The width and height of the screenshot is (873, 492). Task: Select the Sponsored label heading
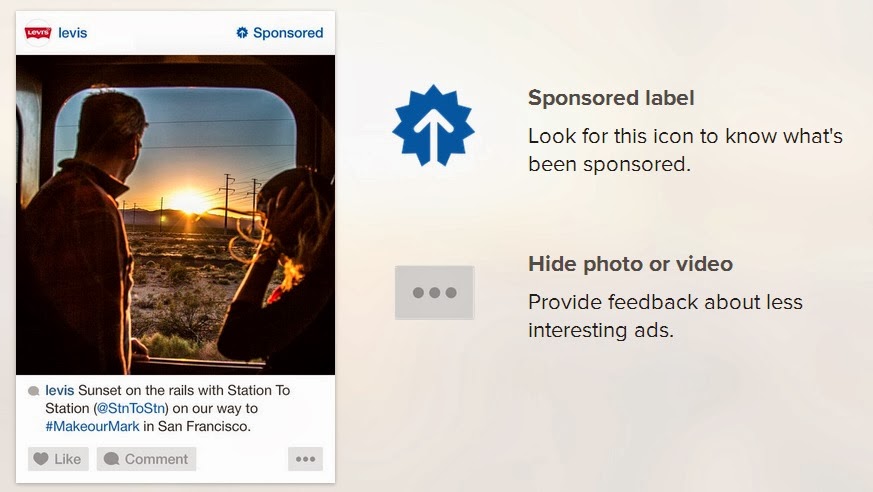[x=611, y=98]
